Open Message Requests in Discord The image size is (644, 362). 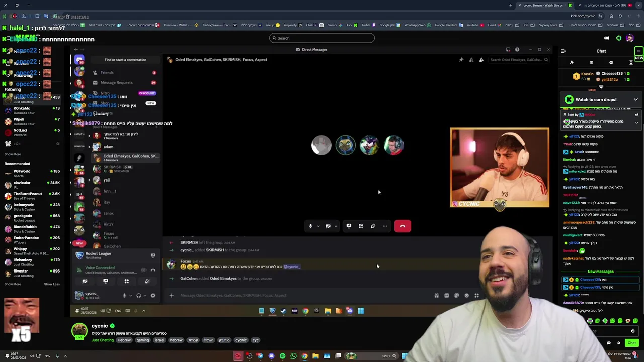125,83
